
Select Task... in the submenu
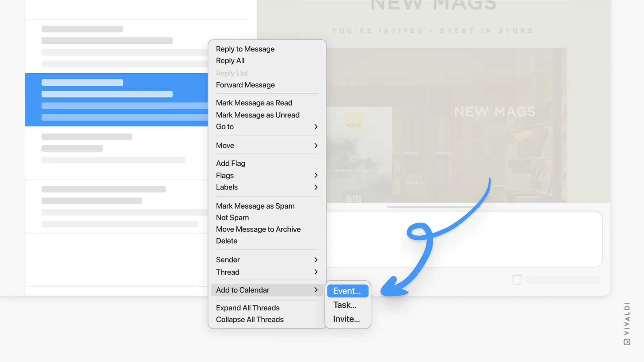point(345,305)
